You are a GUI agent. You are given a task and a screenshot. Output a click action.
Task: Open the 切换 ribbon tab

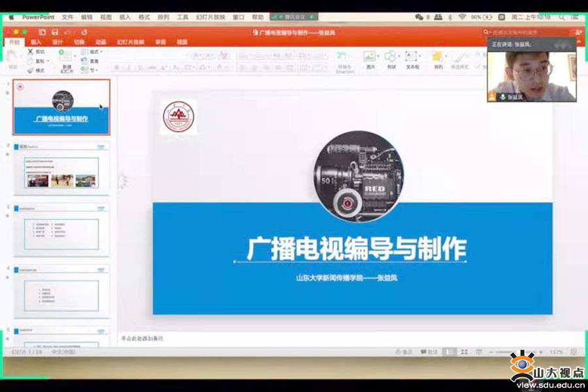click(x=79, y=42)
